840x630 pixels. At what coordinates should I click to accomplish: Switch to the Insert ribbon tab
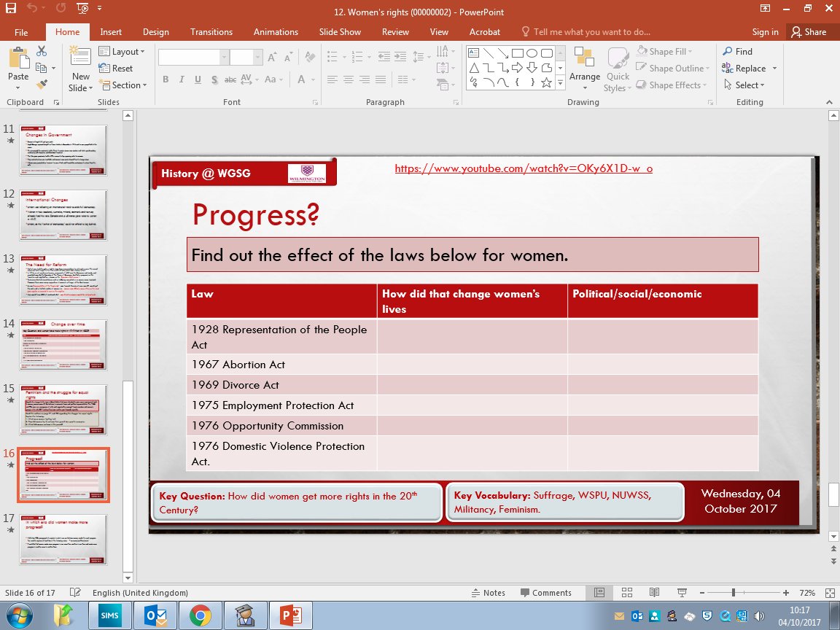111,31
